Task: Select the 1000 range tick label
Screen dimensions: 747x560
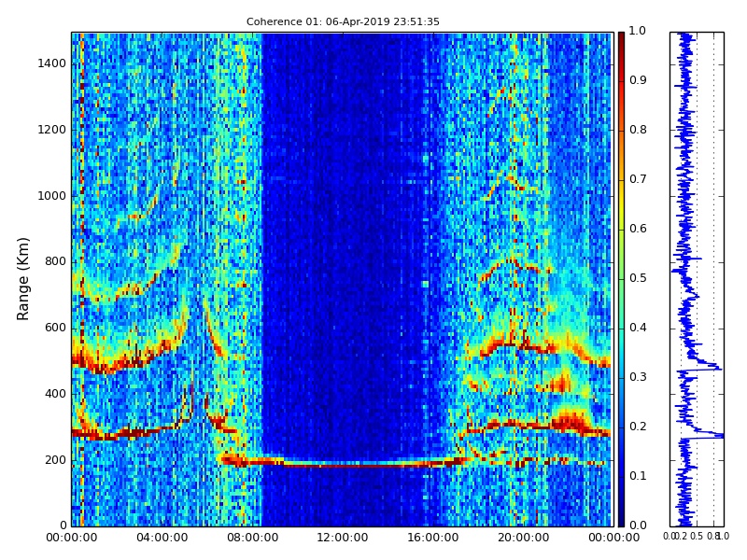Action: click(x=52, y=196)
